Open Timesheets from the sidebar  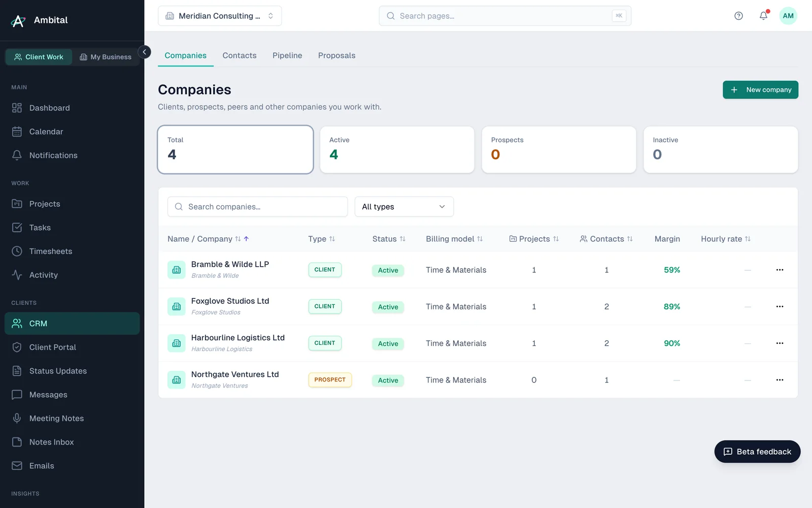click(72, 251)
